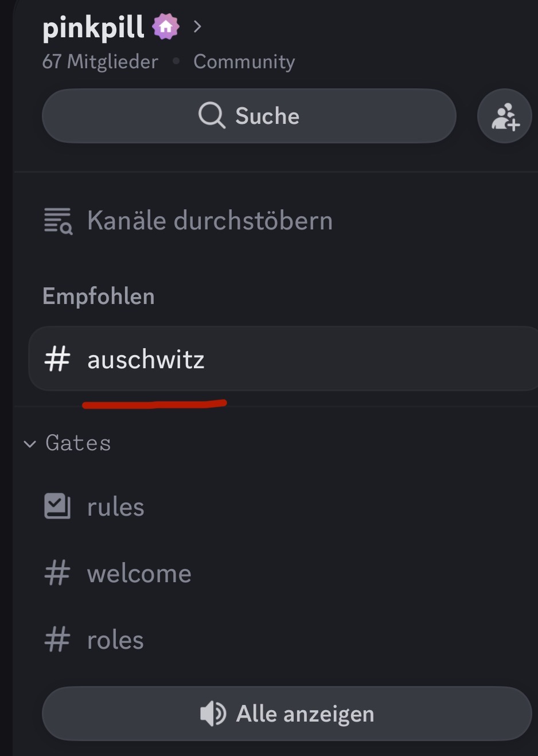Tap the pinkpill server name
The width and height of the screenshot is (538, 756).
click(93, 27)
